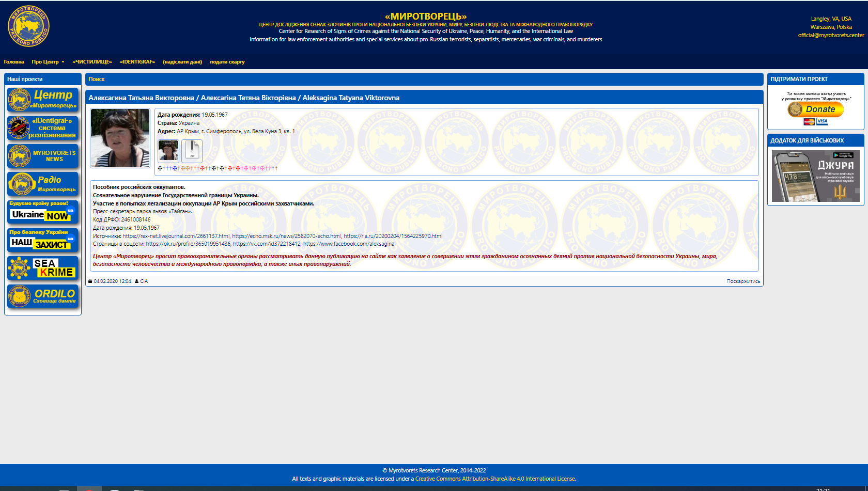Click the yellow Donate button
868x491 pixels.
click(816, 109)
